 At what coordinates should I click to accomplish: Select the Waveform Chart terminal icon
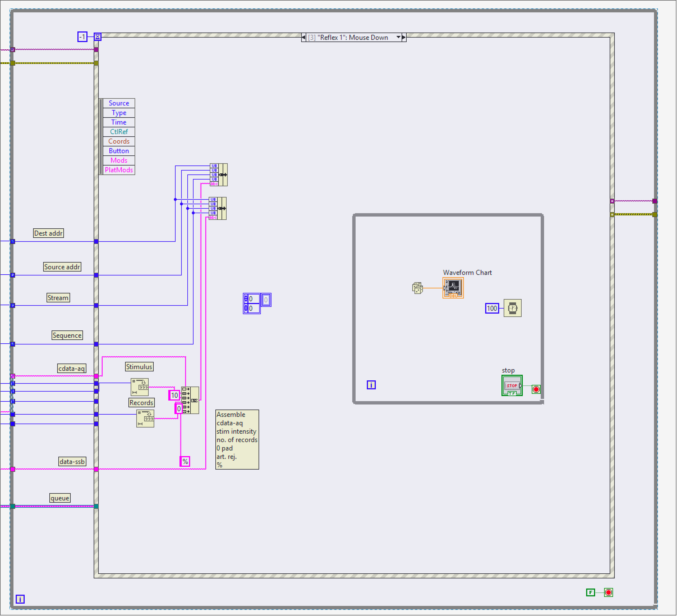[453, 288]
